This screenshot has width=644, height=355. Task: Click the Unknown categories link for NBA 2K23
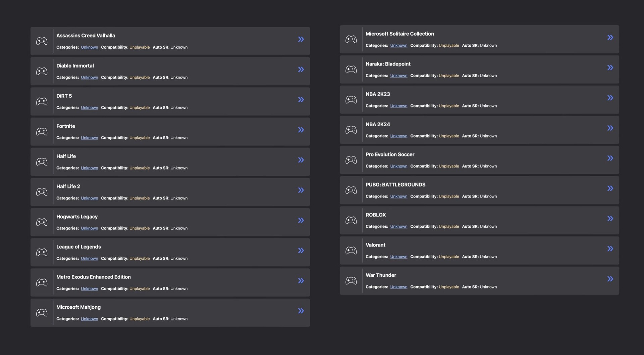point(398,106)
